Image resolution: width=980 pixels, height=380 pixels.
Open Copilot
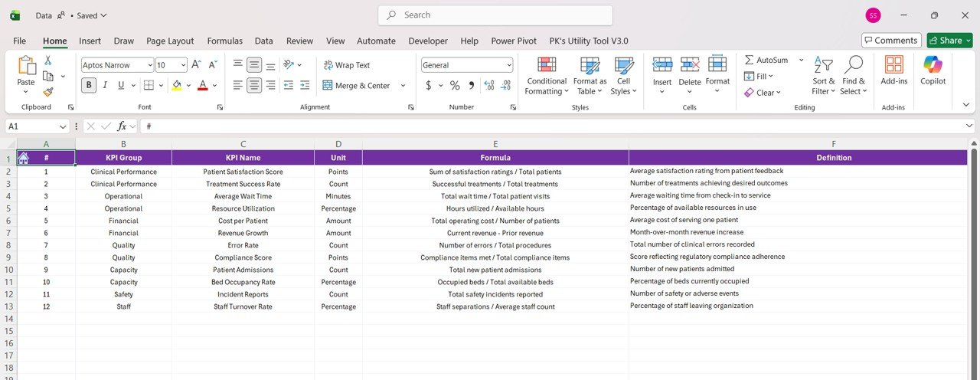(933, 70)
